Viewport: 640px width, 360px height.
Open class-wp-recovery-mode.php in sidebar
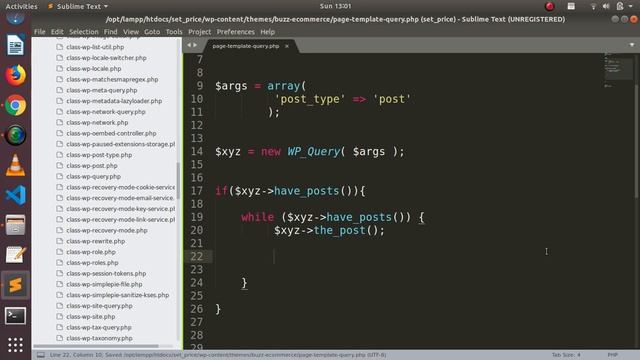(x=107, y=231)
